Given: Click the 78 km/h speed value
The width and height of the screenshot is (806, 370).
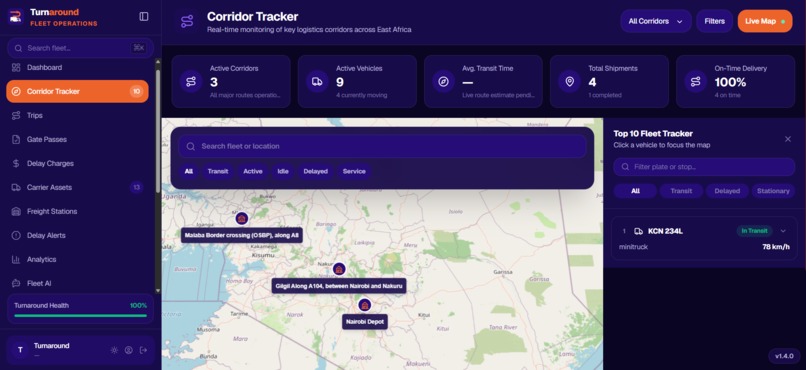Looking at the screenshot, I should coord(776,247).
